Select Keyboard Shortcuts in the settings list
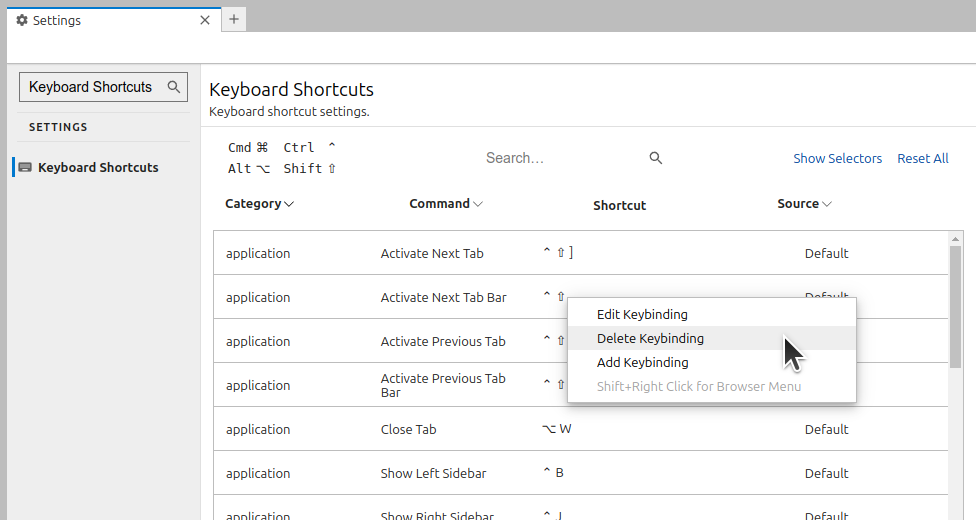This screenshot has height=520, width=976. click(x=98, y=167)
